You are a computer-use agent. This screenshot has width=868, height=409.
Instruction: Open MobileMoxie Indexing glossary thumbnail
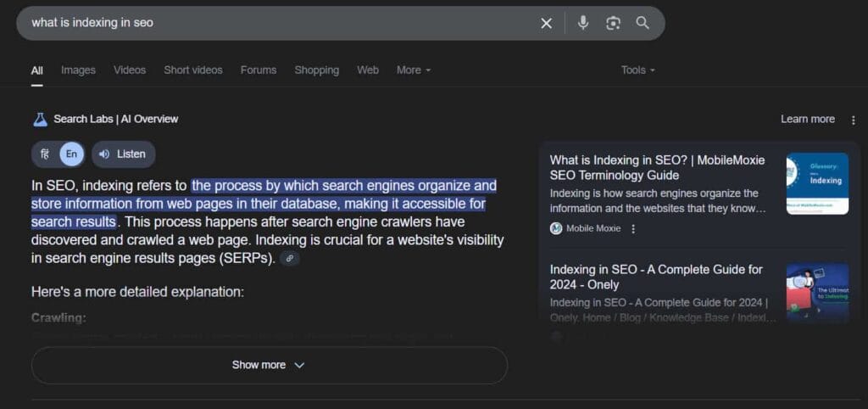tap(817, 183)
